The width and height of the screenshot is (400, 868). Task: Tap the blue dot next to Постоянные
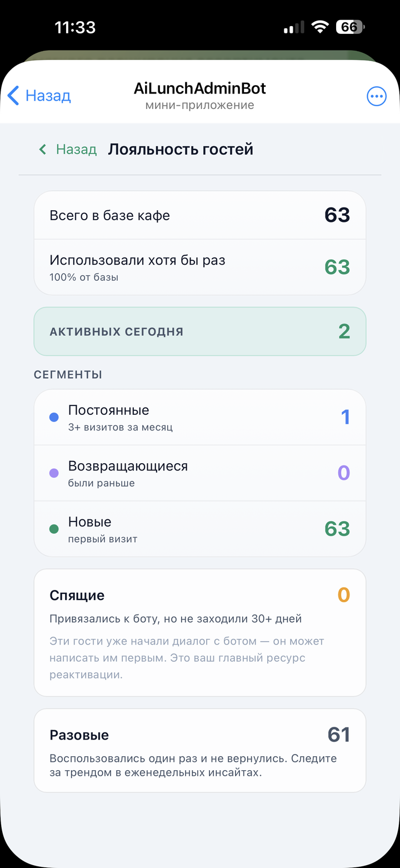coord(54,417)
